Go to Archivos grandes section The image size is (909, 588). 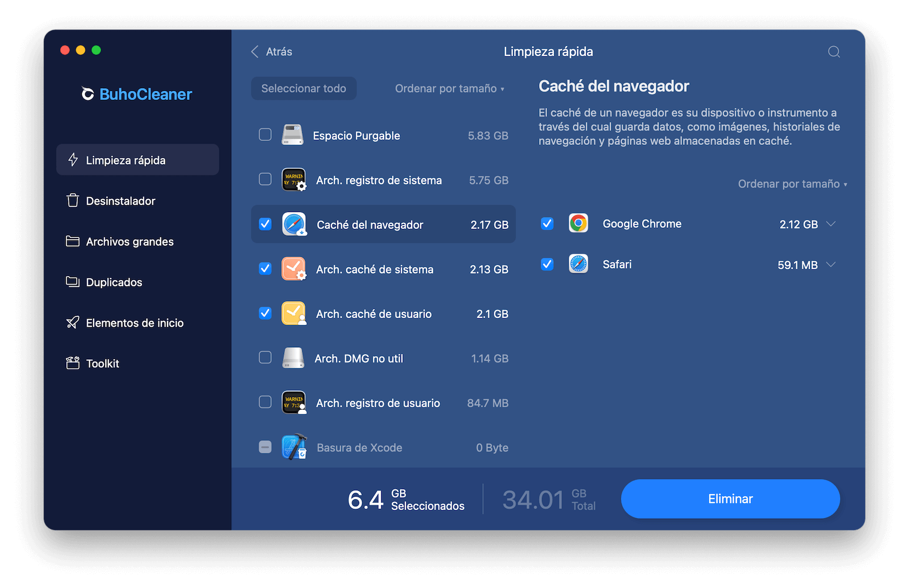coord(137,241)
